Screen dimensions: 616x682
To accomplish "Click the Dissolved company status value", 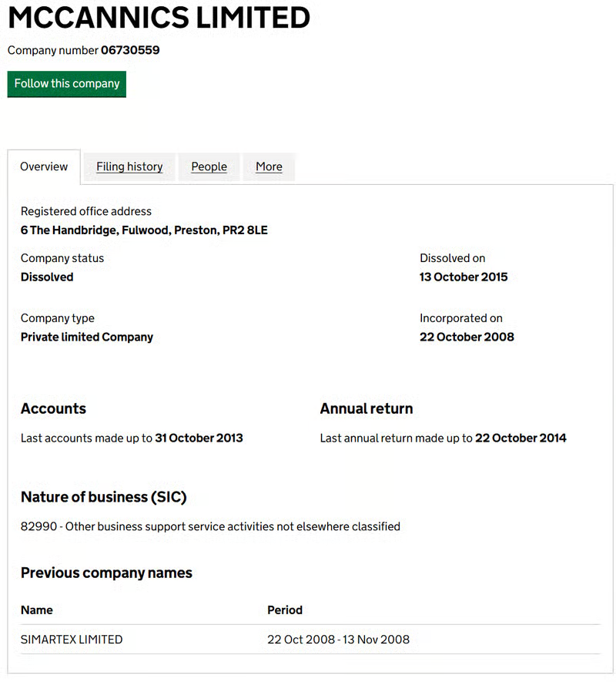I will [47, 277].
